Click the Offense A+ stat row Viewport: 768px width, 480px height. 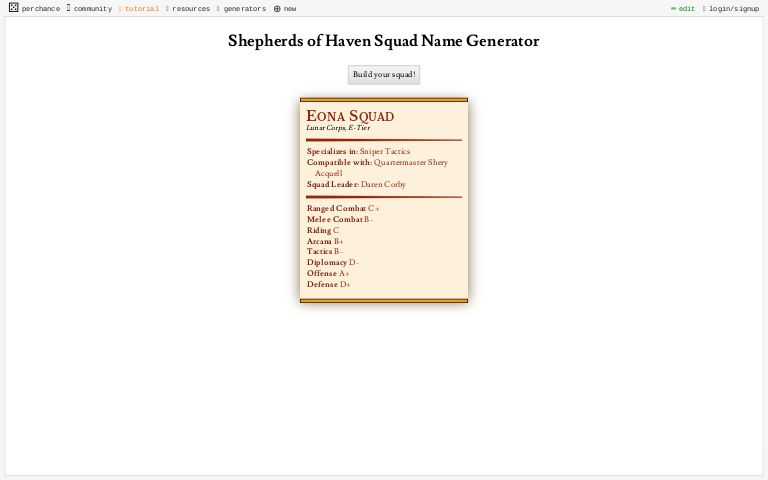[x=328, y=273]
